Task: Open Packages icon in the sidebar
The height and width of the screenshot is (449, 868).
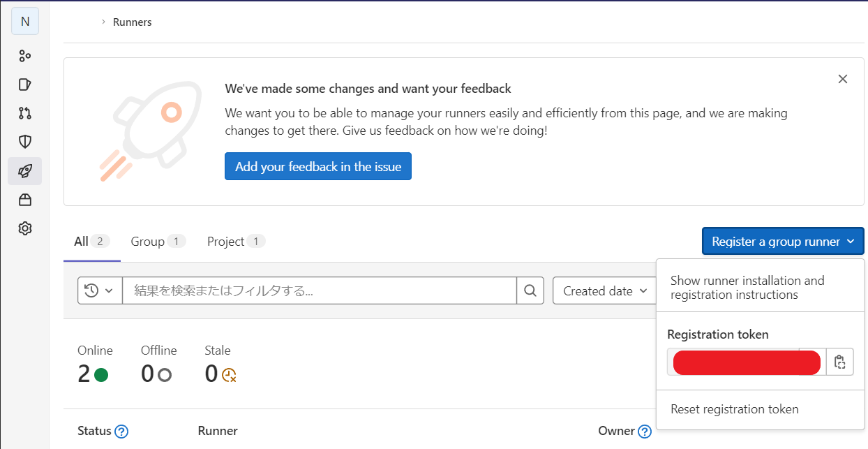Action: click(25, 200)
